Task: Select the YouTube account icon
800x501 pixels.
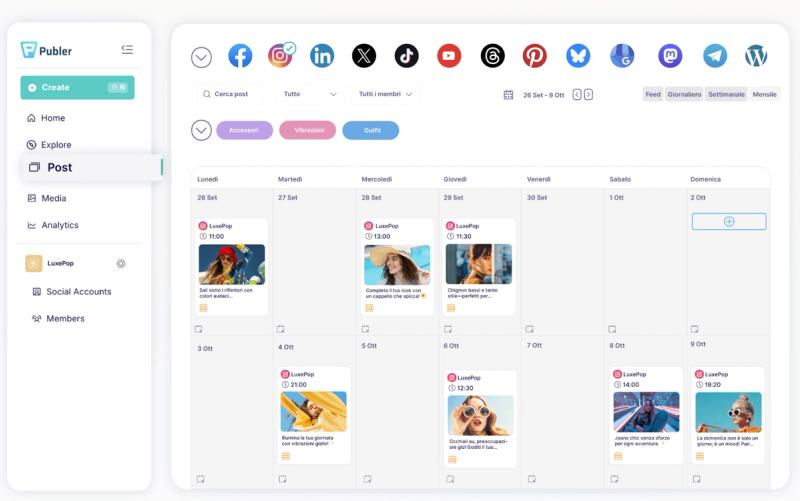Action: pyautogui.click(x=449, y=56)
